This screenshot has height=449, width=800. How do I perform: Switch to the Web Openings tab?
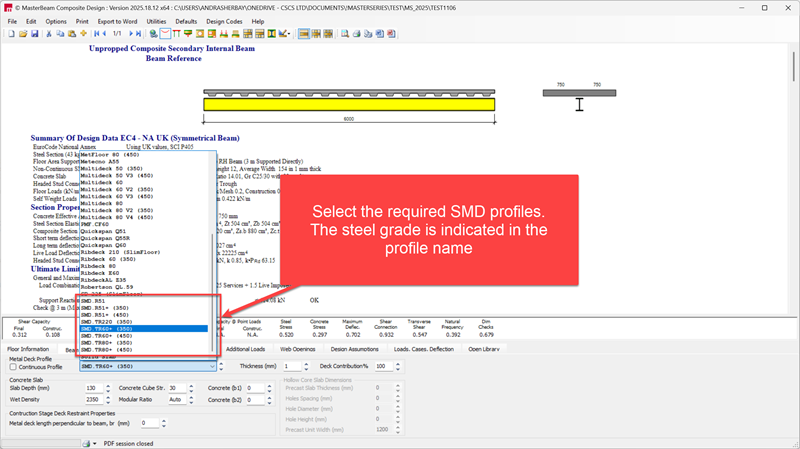[298, 349]
